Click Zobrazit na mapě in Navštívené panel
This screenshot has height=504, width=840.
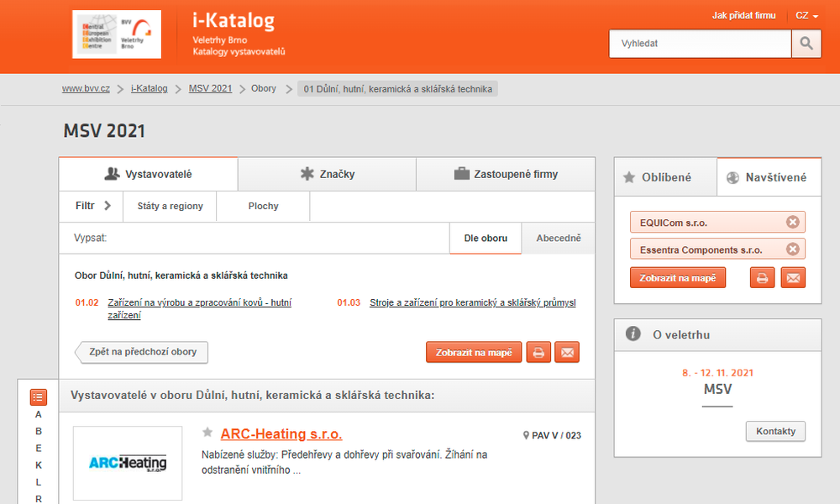click(x=678, y=278)
